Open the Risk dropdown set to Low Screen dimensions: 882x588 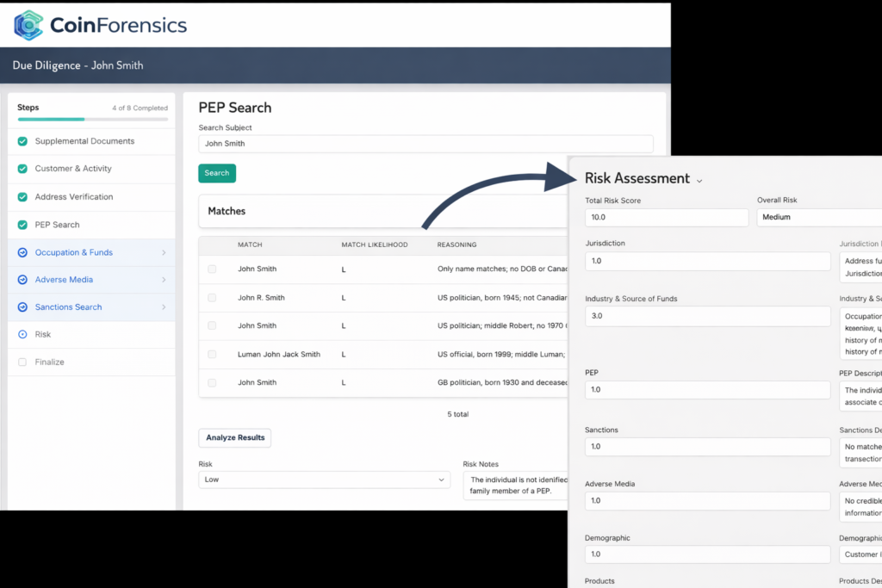[x=324, y=480]
